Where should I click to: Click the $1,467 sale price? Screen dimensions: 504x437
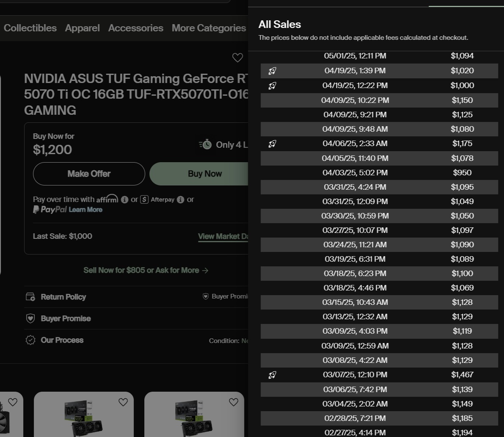pyautogui.click(x=462, y=375)
